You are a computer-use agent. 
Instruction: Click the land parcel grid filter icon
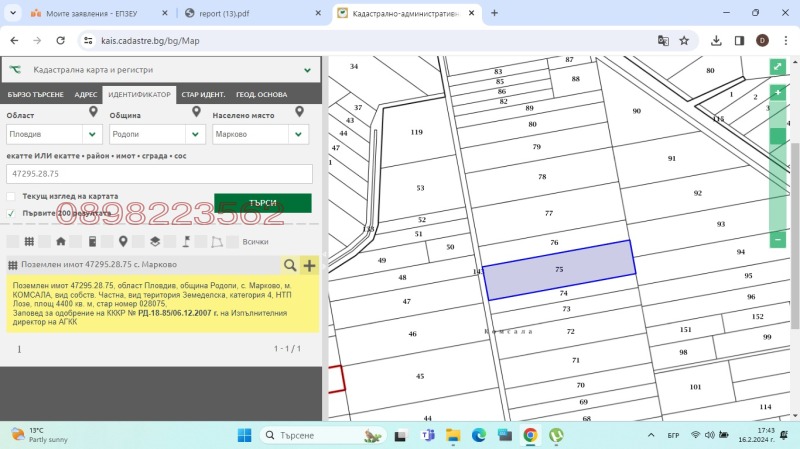click(29, 241)
